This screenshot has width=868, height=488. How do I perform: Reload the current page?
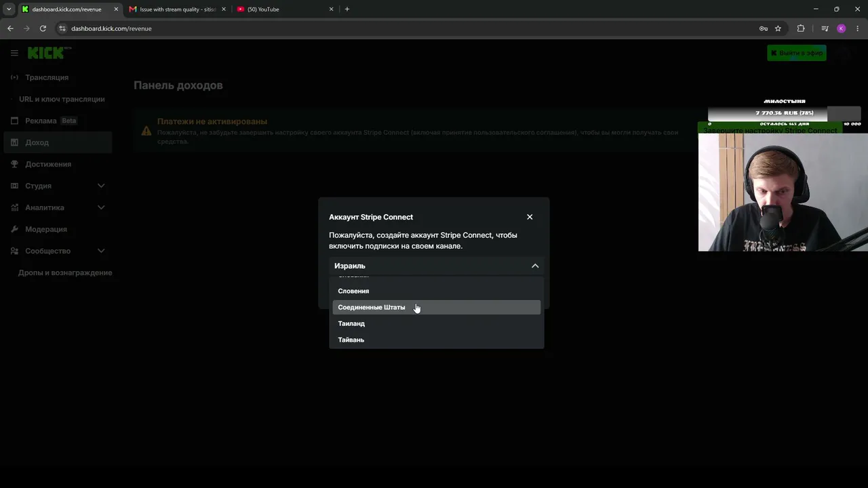[43, 28]
